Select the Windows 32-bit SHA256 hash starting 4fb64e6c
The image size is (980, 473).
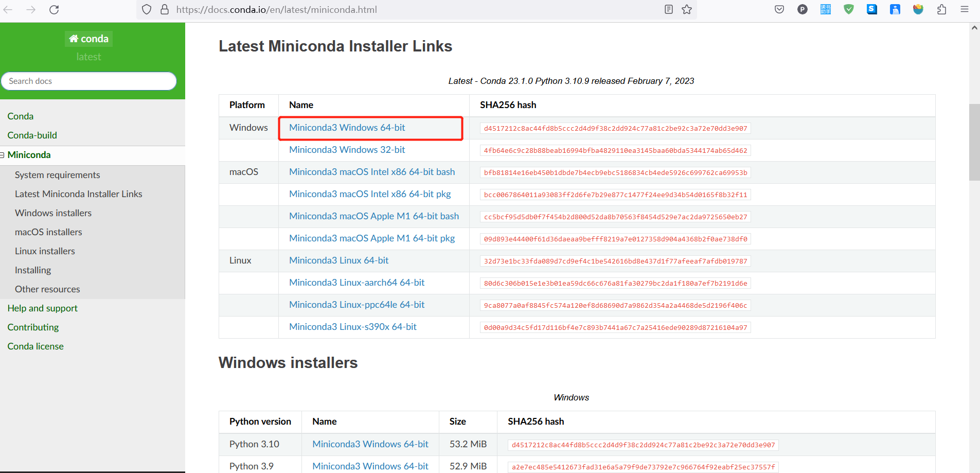pyautogui.click(x=615, y=151)
